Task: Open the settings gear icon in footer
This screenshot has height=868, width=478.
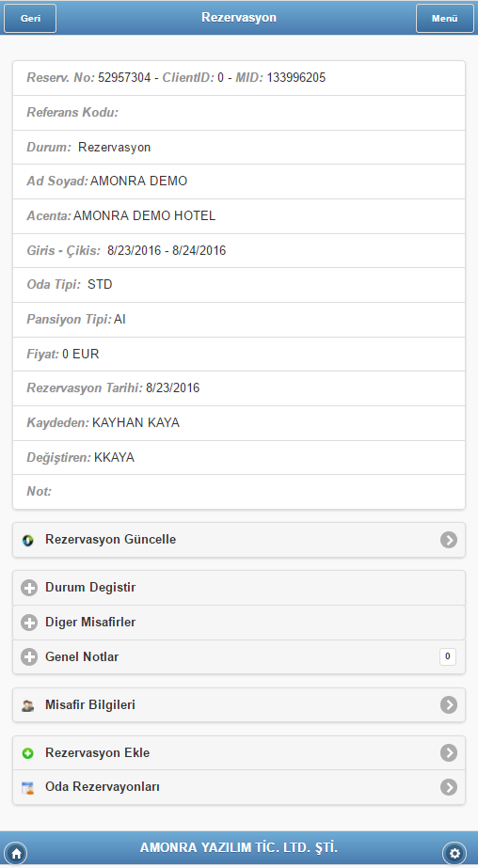Action: [454, 853]
